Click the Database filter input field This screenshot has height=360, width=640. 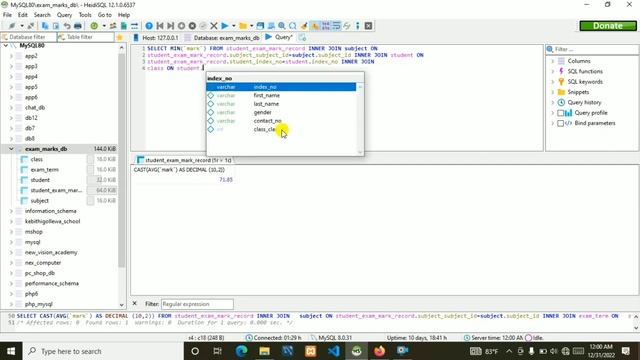(29, 37)
